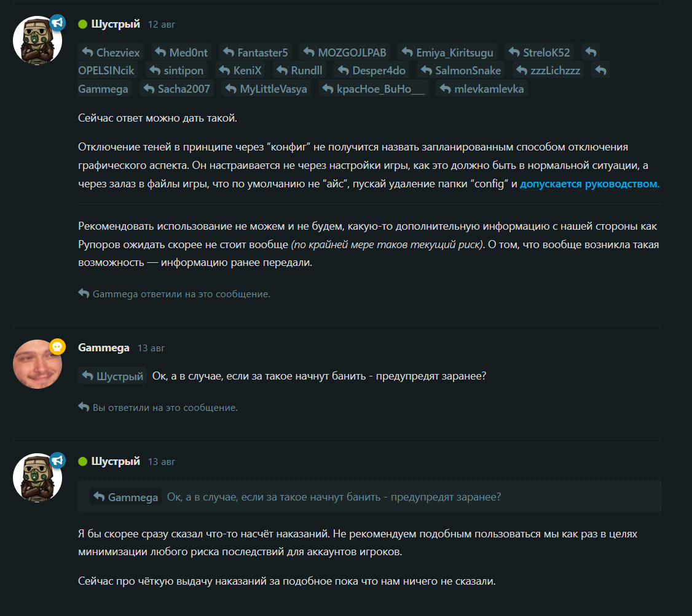Viewport: 692px width, 616px height.
Task: Follow the 'допускается руководством' link
Action: [589, 184]
